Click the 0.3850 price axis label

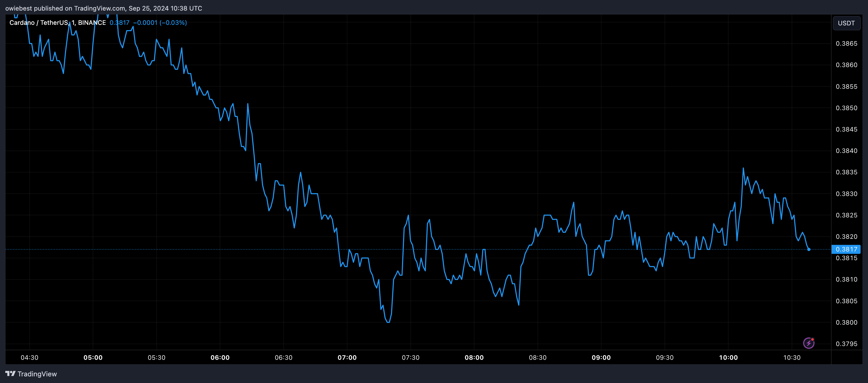[846, 108]
